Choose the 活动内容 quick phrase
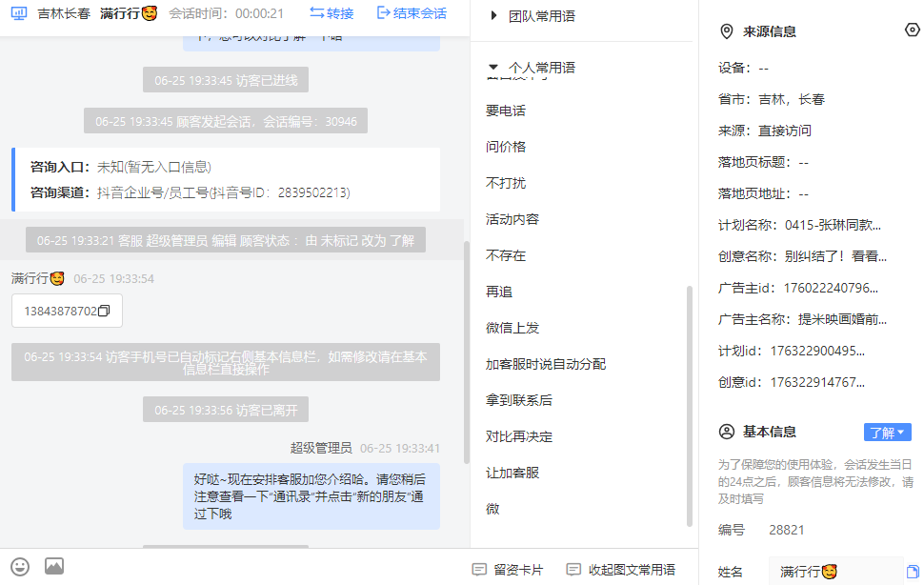 pos(512,219)
